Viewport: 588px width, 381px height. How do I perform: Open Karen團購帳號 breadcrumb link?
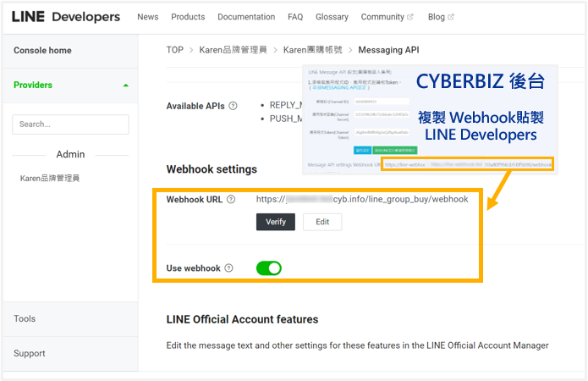(x=314, y=50)
